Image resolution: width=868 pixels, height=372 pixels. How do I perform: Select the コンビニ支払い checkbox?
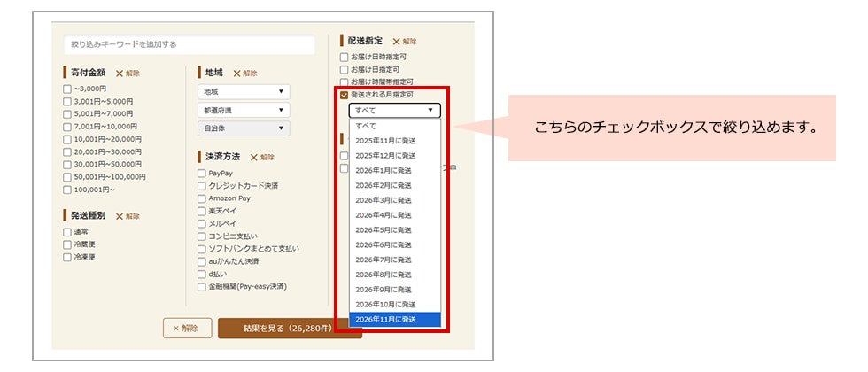pos(202,236)
